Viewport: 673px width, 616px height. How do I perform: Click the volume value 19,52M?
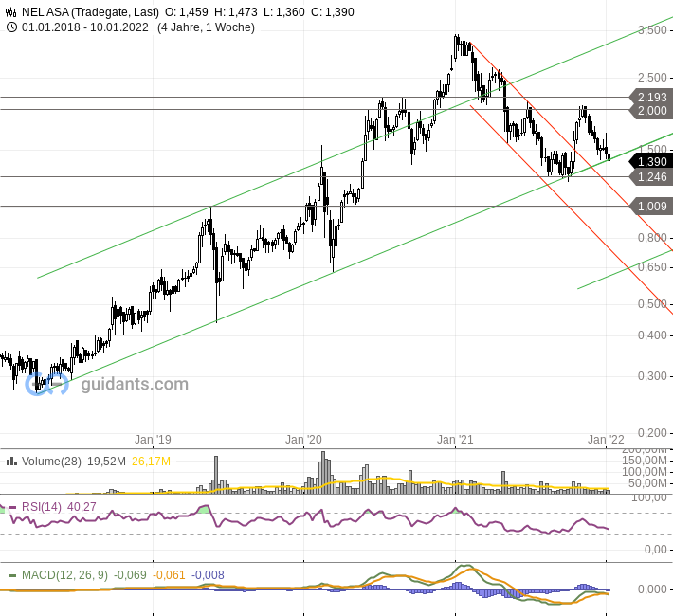[x=106, y=462]
